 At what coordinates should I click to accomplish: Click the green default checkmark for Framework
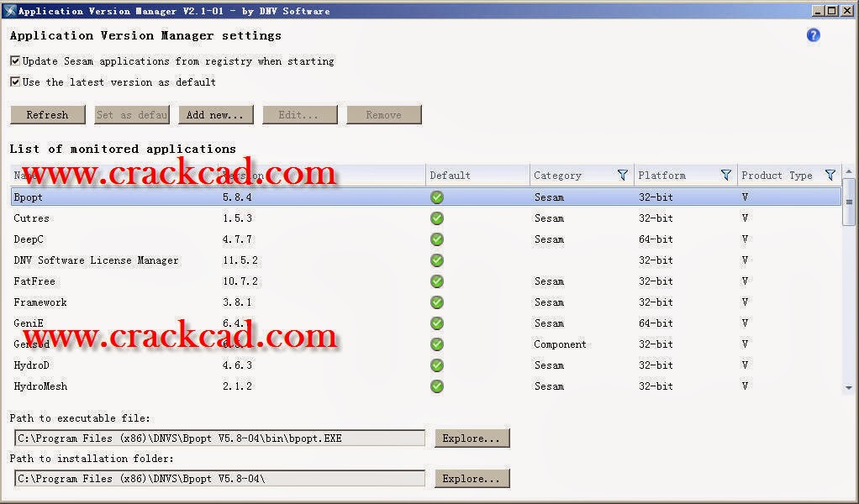pyautogui.click(x=436, y=302)
